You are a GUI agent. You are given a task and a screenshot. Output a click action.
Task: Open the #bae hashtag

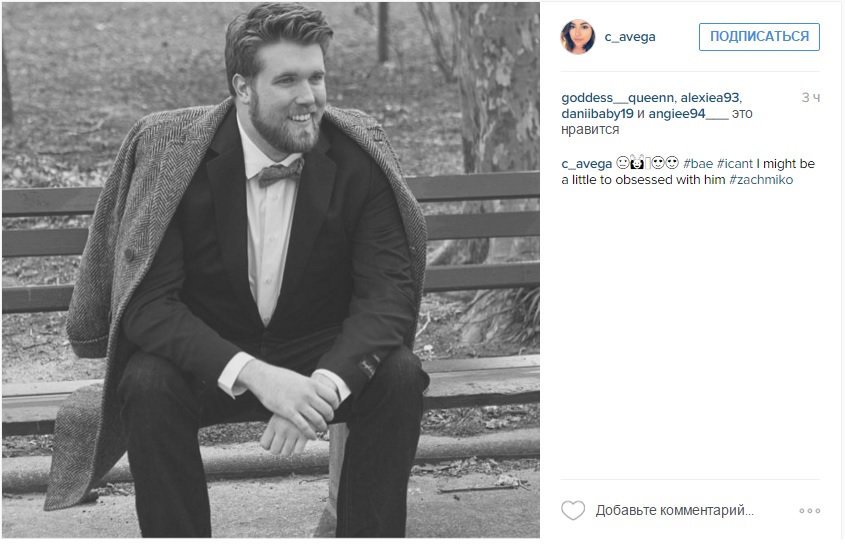(x=698, y=163)
